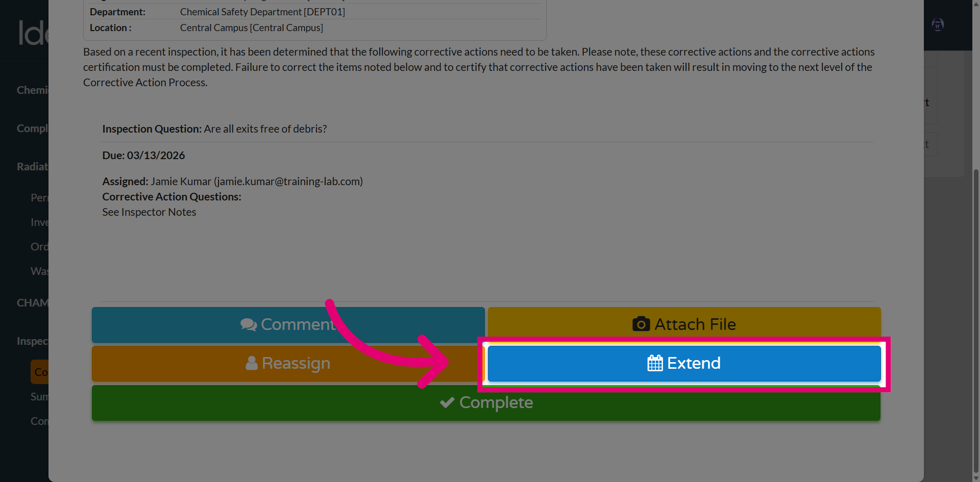Click Chemical Safety Department [DEPT01] value

[262, 12]
